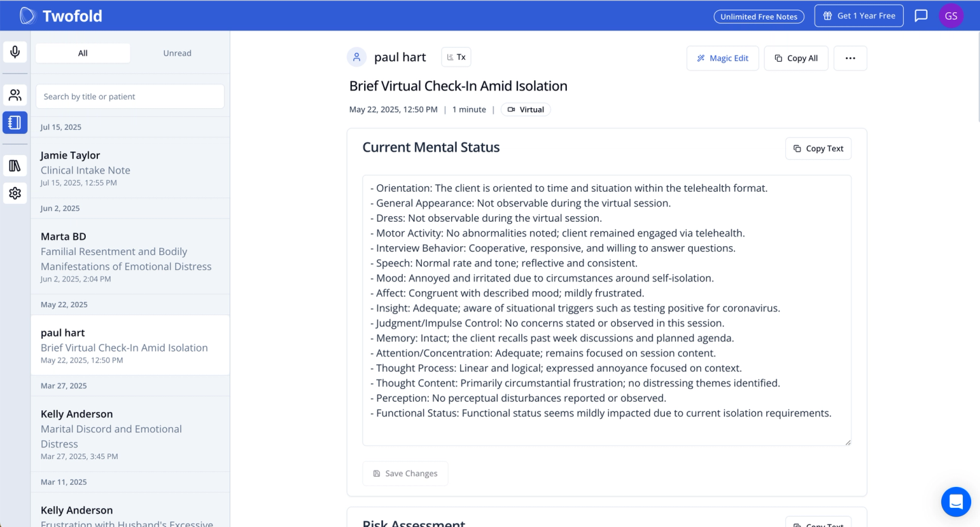Switch to the All tab

click(83, 53)
